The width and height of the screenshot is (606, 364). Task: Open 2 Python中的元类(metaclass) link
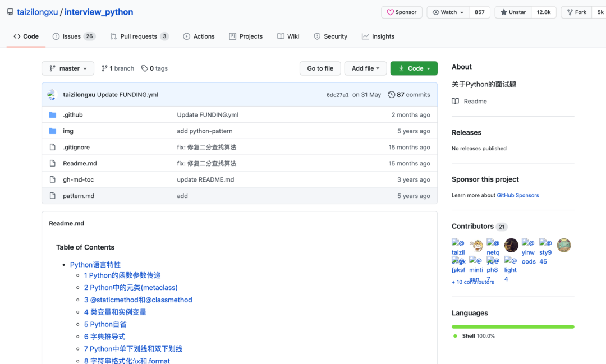click(x=131, y=288)
